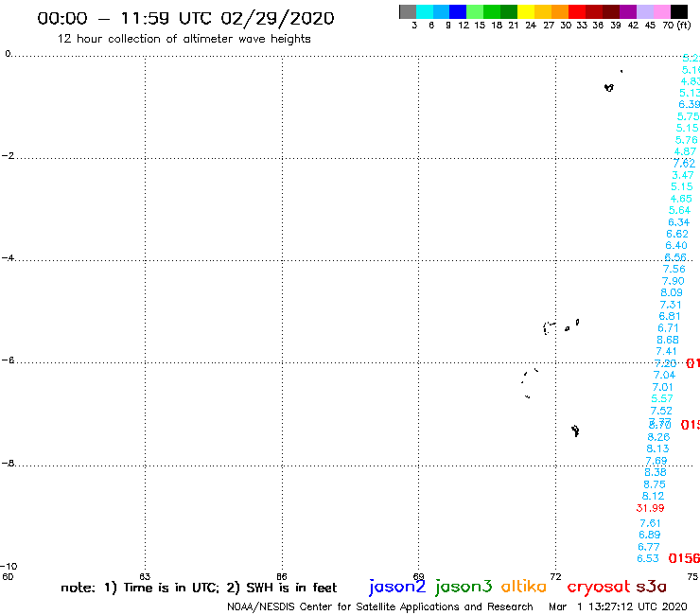Select the lavender swatch in the color legend
This screenshot has width=700, height=615.
(x=644, y=11)
